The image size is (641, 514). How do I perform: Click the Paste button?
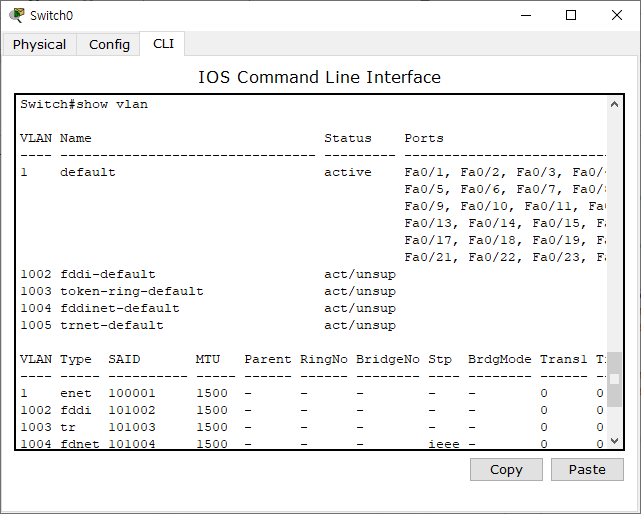[587, 469]
